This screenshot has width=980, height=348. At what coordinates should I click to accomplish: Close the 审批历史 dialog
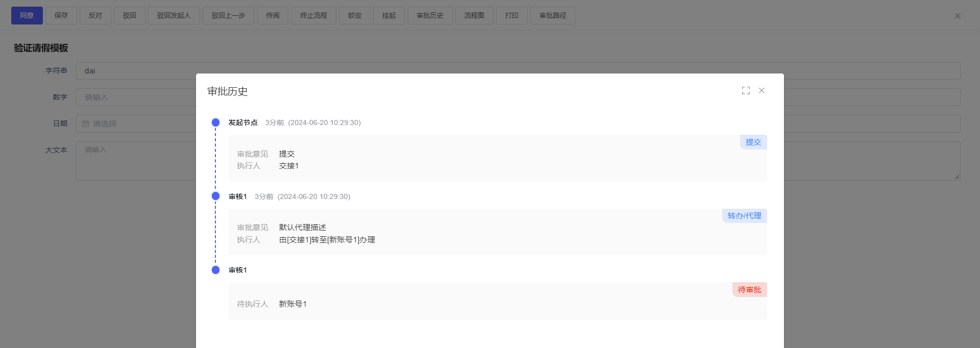[x=762, y=90]
